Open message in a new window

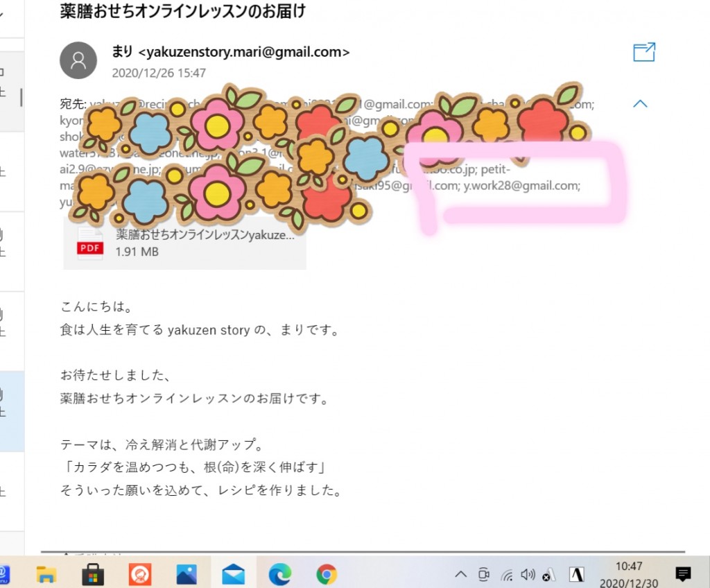click(644, 52)
